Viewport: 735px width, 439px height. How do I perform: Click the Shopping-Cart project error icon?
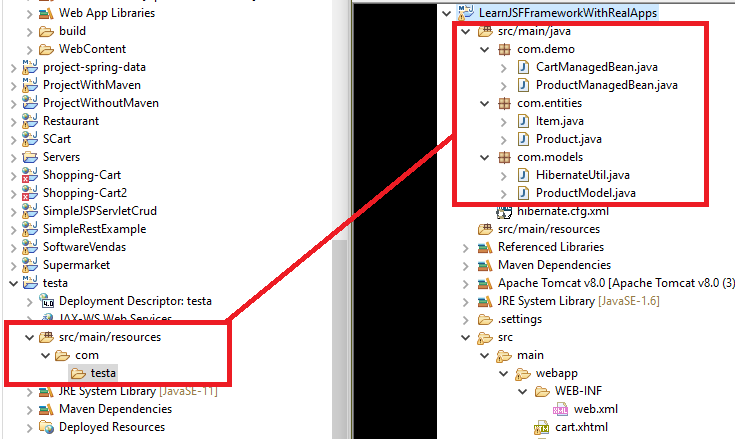click(30, 175)
